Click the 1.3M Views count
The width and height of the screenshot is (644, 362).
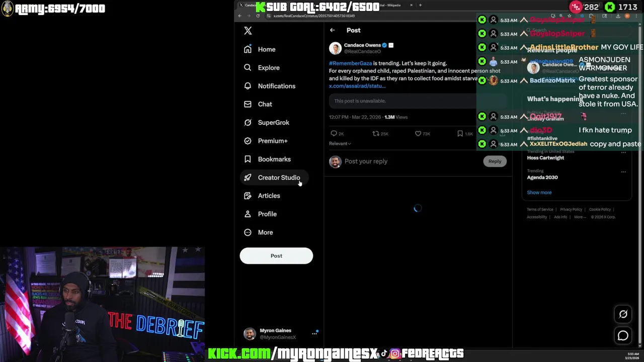click(396, 117)
